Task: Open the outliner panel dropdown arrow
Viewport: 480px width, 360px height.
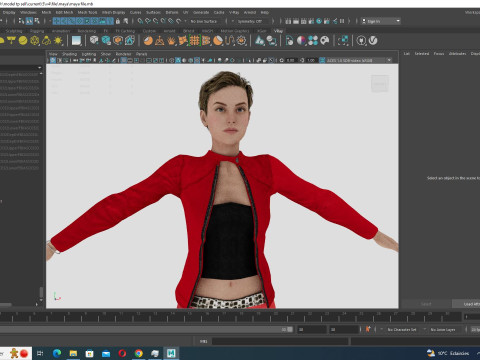Action: pyautogui.click(x=40, y=68)
